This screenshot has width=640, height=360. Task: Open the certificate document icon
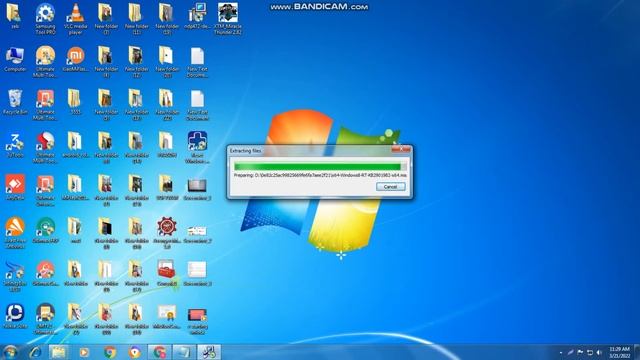point(167,317)
